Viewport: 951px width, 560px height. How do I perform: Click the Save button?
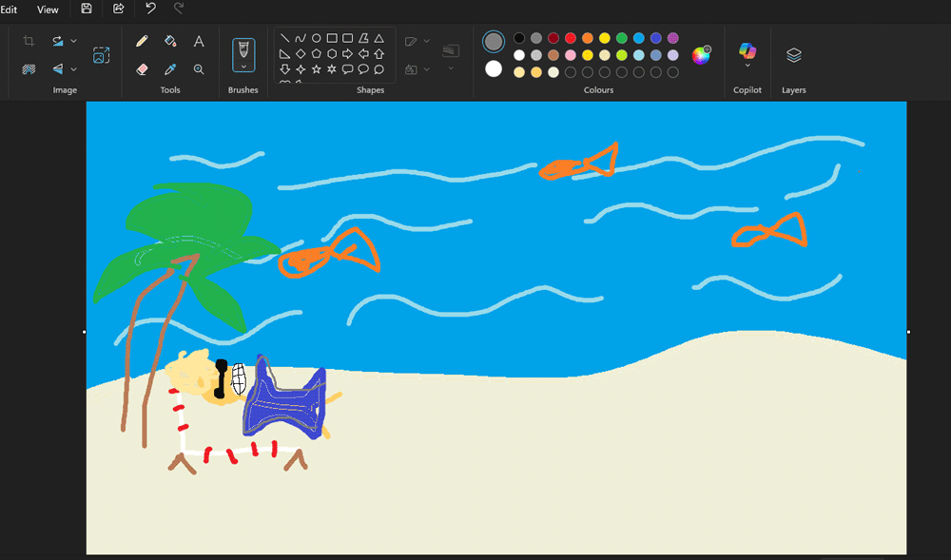[87, 9]
